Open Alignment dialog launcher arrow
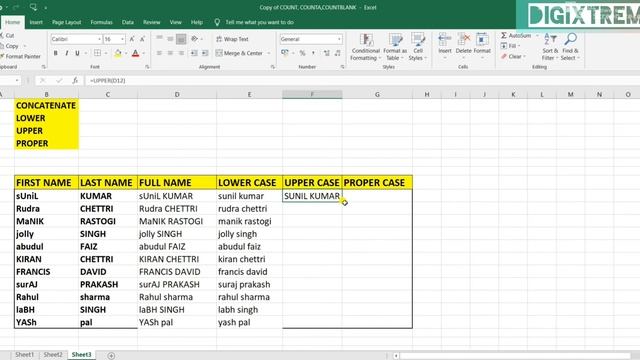Screen dimensions: 640x360 272,67
